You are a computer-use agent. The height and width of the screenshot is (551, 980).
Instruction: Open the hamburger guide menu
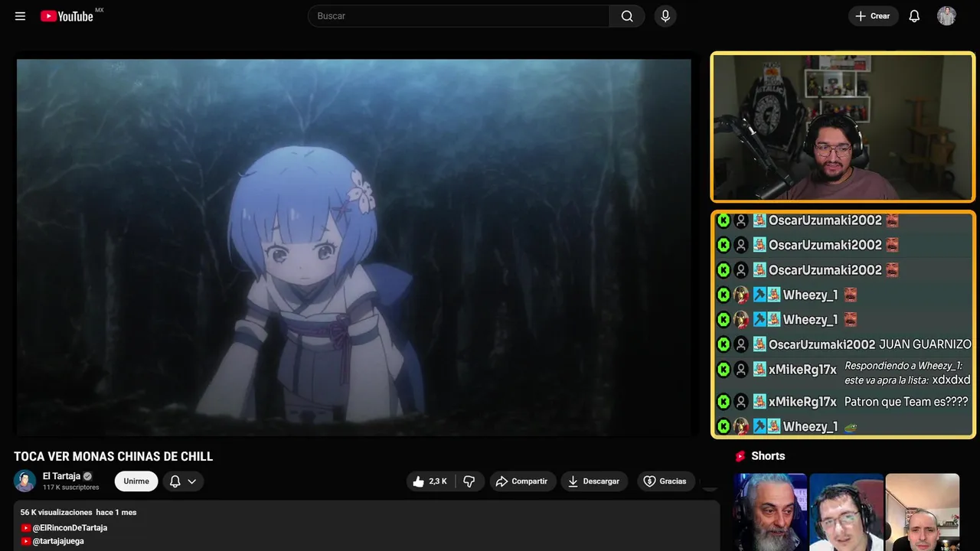coord(20,16)
